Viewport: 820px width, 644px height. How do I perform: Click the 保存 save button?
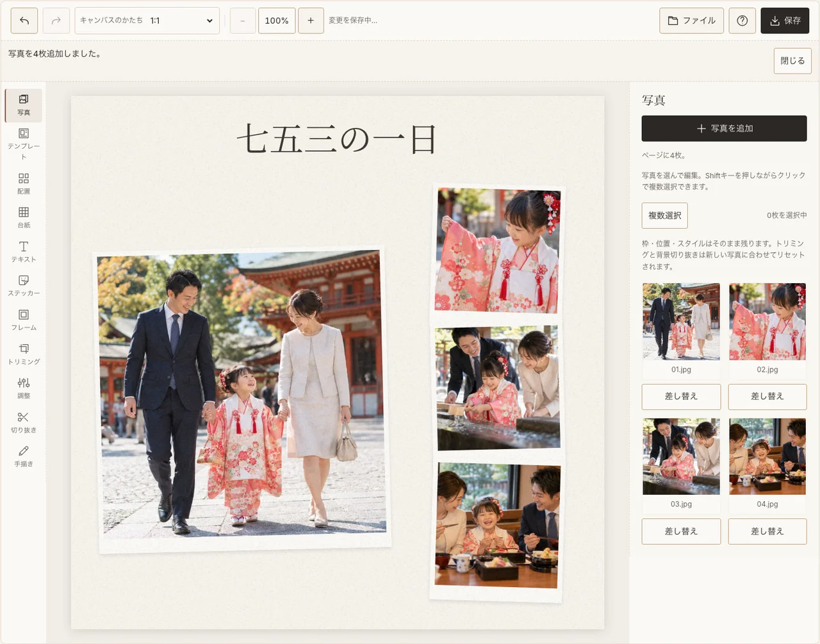785,21
